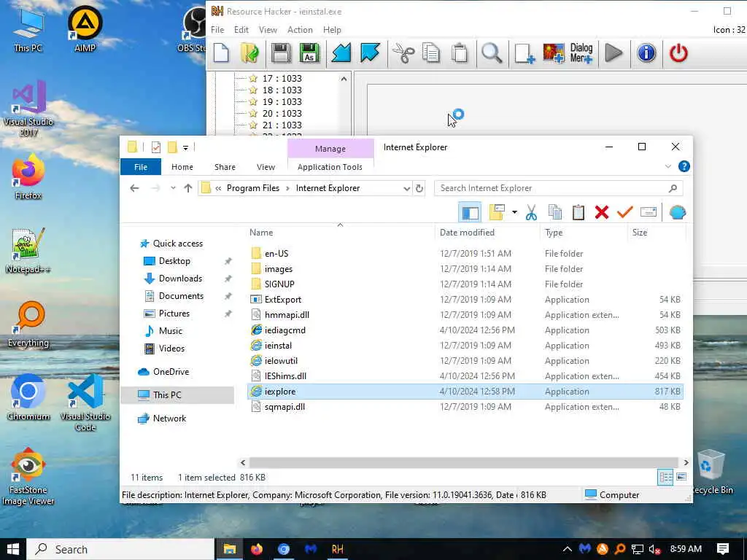This screenshot has width=747, height=560.
Task: Click the horizontal scrollbar in file list
Action: point(463,462)
